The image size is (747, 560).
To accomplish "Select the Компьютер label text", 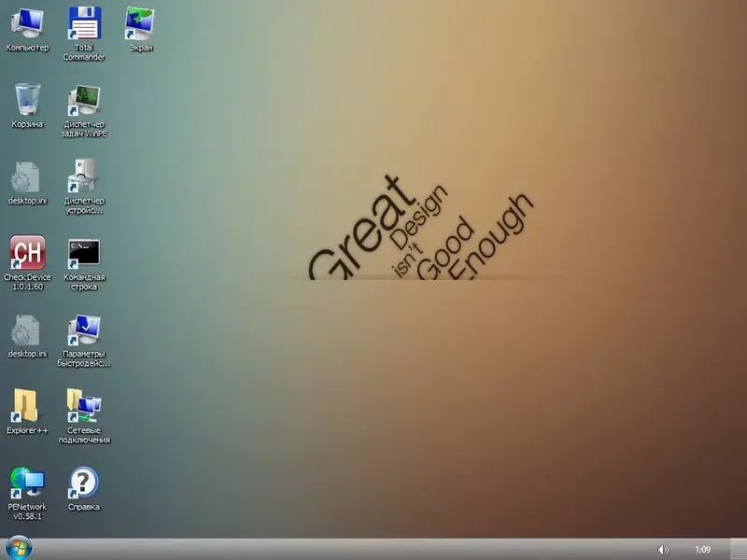I will point(27,45).
